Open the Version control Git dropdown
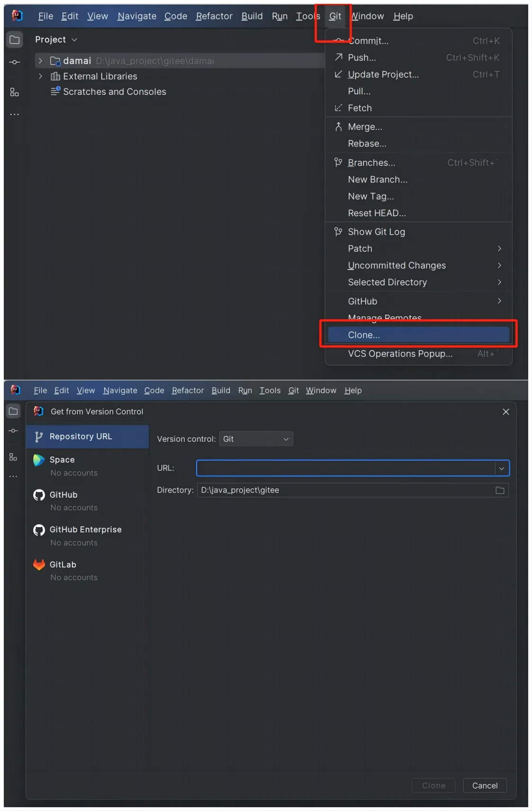The height and width of the screenshot is (811, 532). coord(256,439)
